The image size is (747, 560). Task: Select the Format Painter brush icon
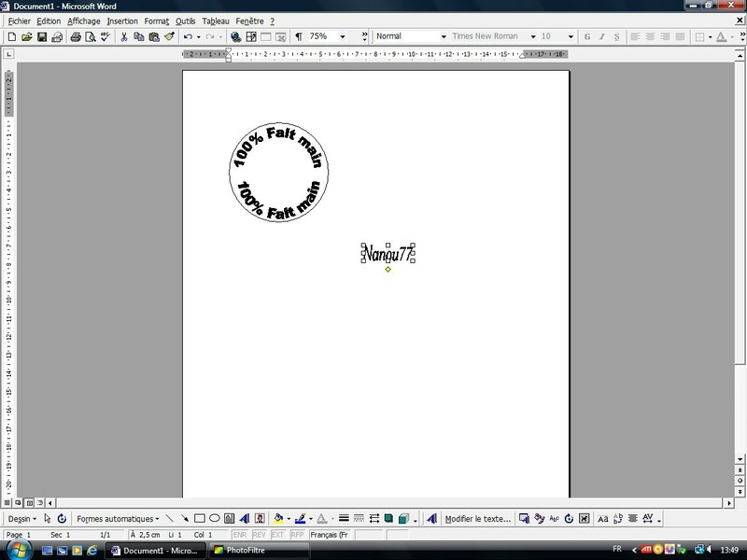coord(169,36)
